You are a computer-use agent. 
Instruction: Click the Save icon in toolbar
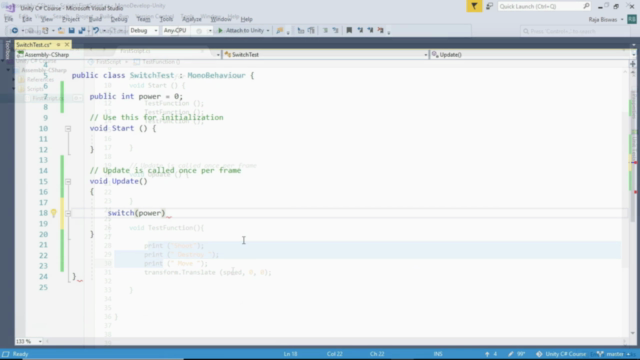click(71, 31)
